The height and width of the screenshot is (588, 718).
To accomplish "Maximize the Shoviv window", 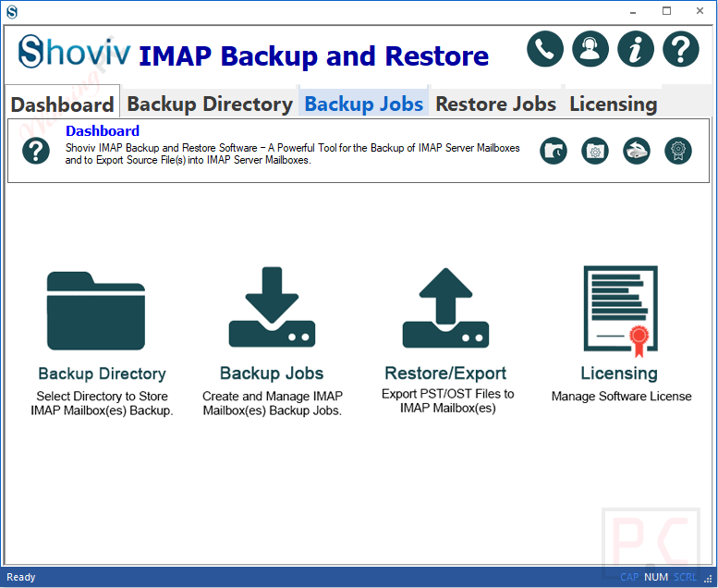I will click(x=667, y=11).
